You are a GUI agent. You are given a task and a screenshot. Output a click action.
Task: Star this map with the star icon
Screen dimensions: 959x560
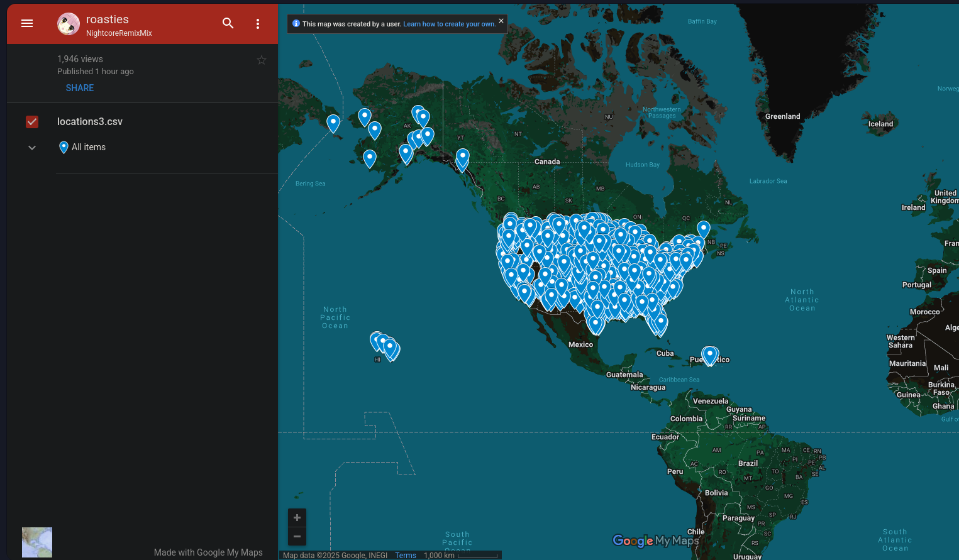pyautogui.click(x=262, y=60)
